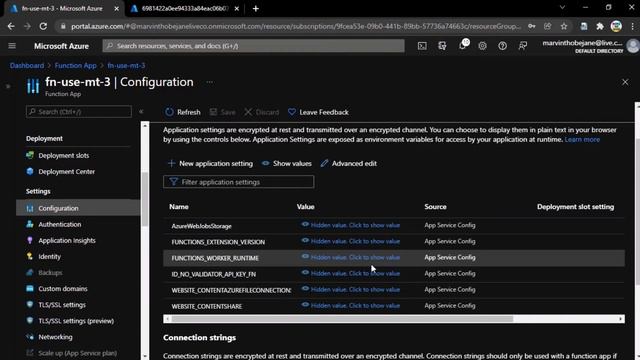Go to Function App breadcrumb
The height and width of the screenshot is (360, 640).
pyautogui.click(x=76, y=65)
